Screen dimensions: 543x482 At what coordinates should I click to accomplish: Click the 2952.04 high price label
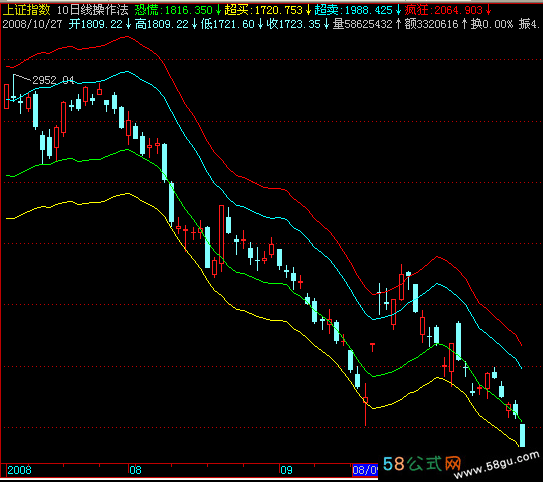click(x=53, y=80)
